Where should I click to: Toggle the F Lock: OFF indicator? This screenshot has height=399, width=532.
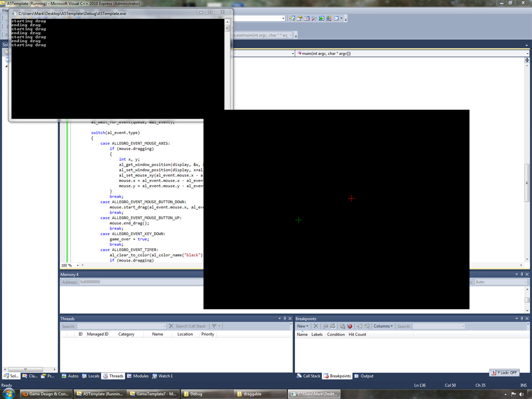(x=504, y=373)
